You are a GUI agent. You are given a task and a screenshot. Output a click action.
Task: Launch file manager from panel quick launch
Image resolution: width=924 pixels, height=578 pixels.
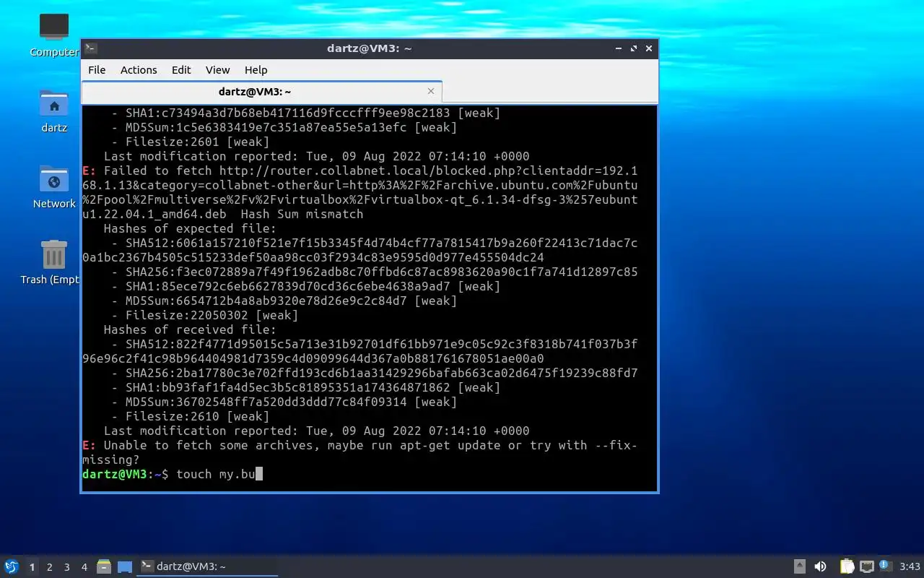(x=104, y=567)
